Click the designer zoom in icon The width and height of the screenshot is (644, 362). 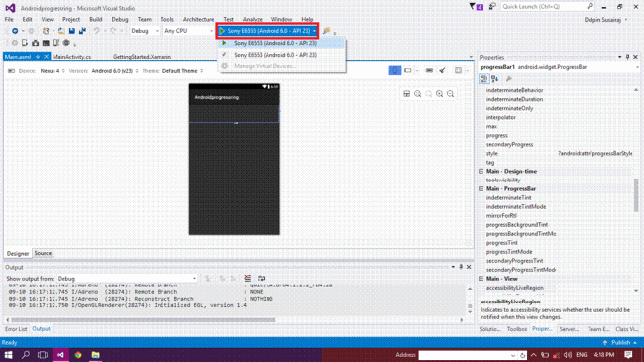click(440, 94)
